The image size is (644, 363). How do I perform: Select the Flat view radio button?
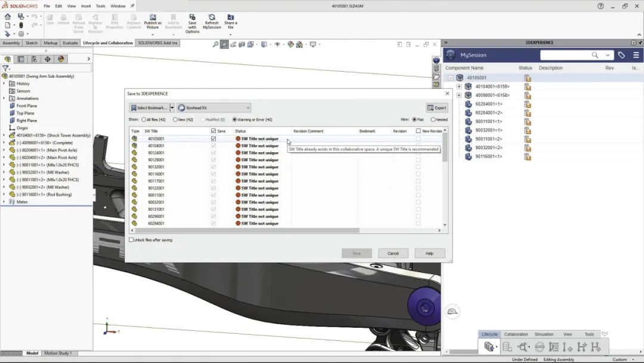414,119
